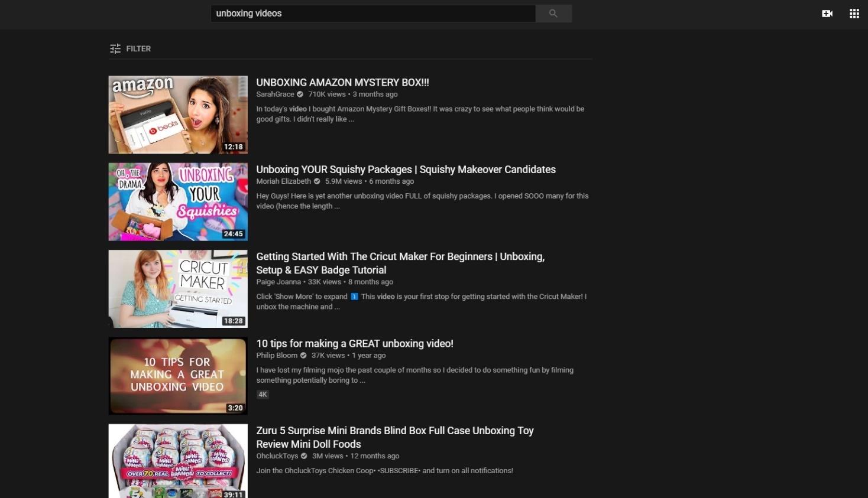The height and width of the screenshot is (498, 868).
Task: Click the search magnifying glass icon
Action: [553, 13]
